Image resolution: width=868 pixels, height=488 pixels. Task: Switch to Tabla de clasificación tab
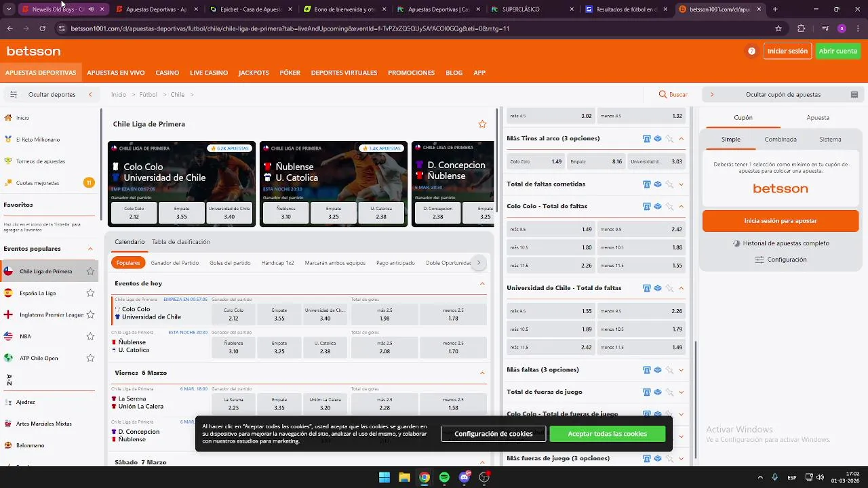181,242
